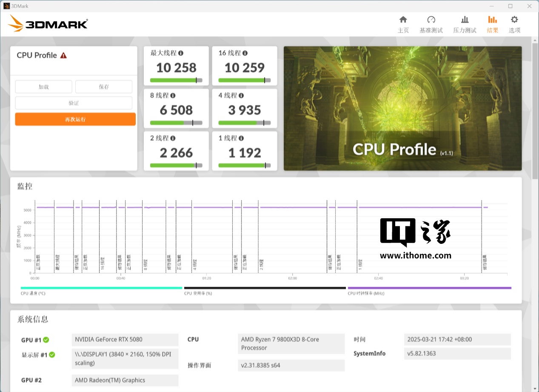Screen dimensions: 539x392
Task: Open 选项 settings gear icon
Action: [x=514, y=20]
